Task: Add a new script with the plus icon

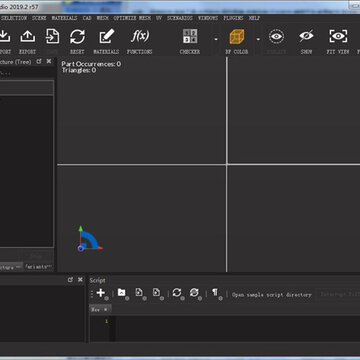Action: [x=100, y=293]
